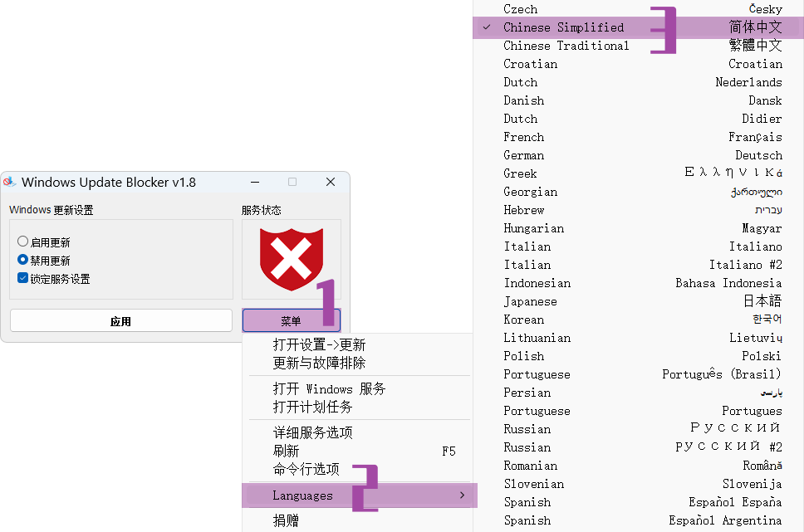Image resolution: width=804 pixels, height=532 pixels.
Task: Click 刷新 F5 menu entry
Action: tap(357, 451)
